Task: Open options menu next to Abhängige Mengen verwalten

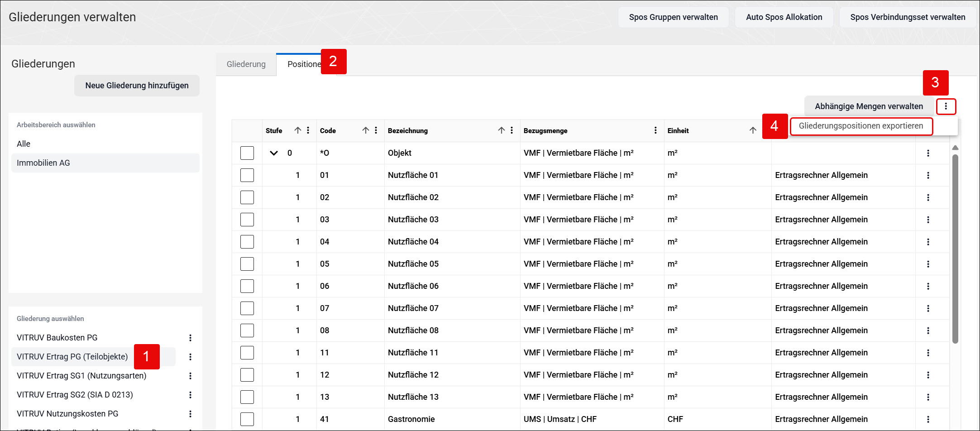Action: pyautogui.click(x=946, y=106)
